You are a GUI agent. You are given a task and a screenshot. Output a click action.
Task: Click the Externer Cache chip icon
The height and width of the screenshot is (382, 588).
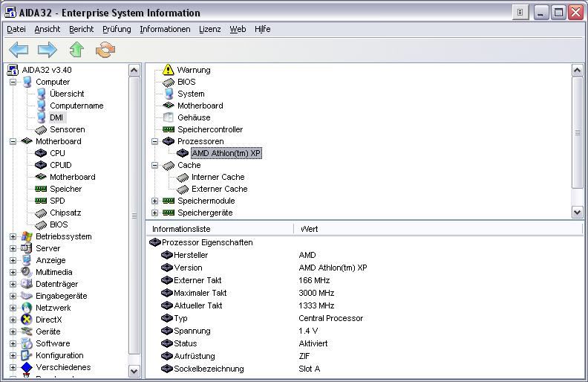point(183,190)
